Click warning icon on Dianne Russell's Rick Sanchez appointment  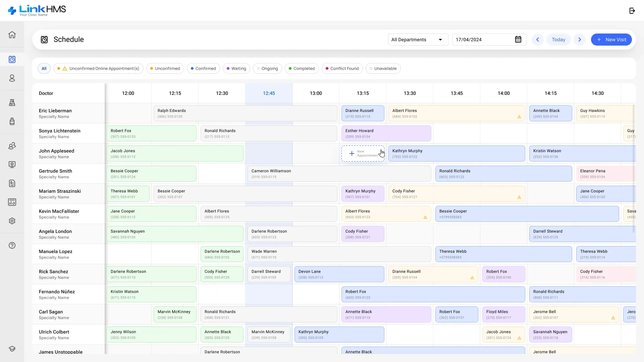point(472,278)
